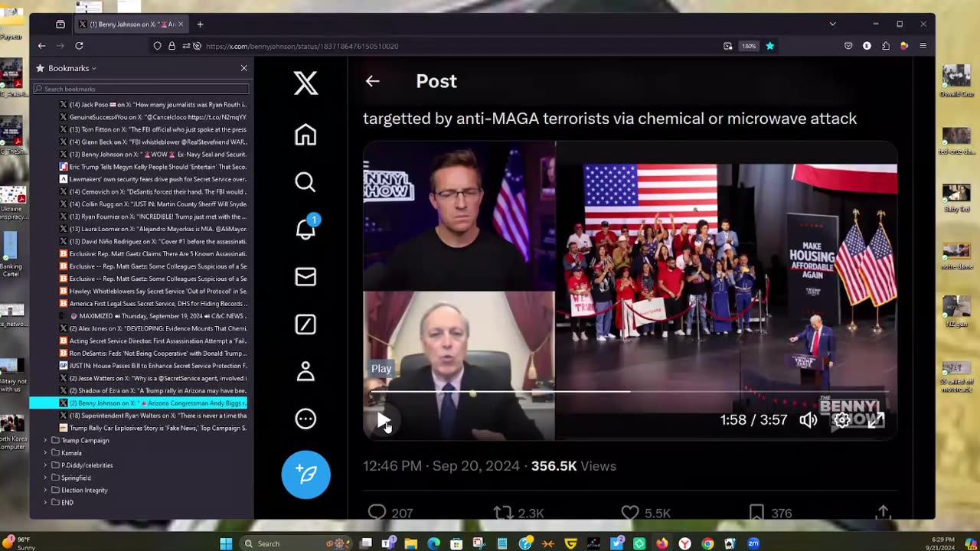Open the Oswald Cruz desktop icon
This screenshot has height=551, width=980.
click(956, 81)
